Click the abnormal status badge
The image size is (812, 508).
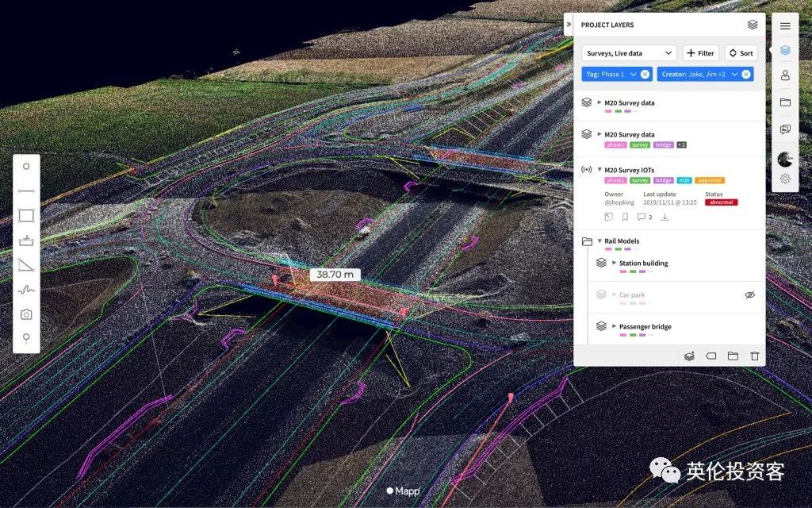pos(721,202)
